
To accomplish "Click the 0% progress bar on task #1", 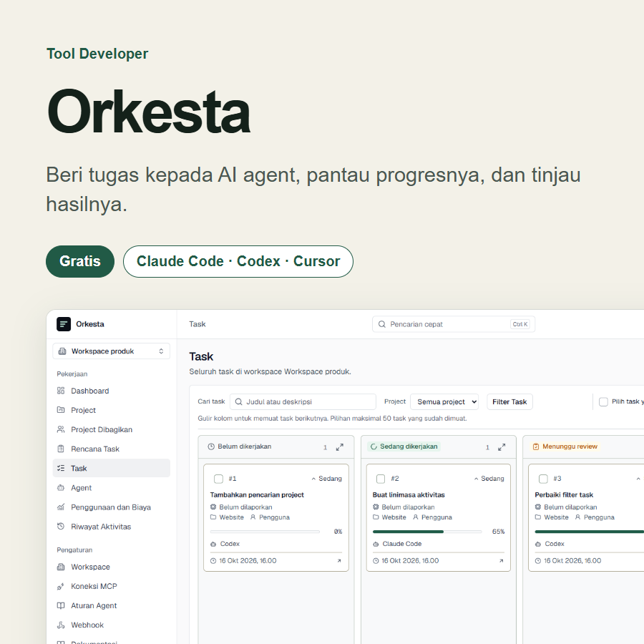I will click(x=265, y=532).
